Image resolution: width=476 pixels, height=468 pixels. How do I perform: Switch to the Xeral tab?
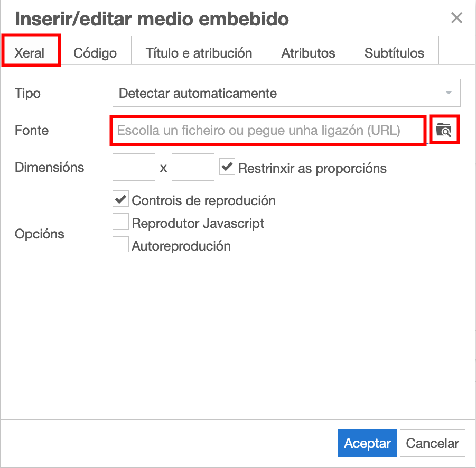click(x=30, y=53)
